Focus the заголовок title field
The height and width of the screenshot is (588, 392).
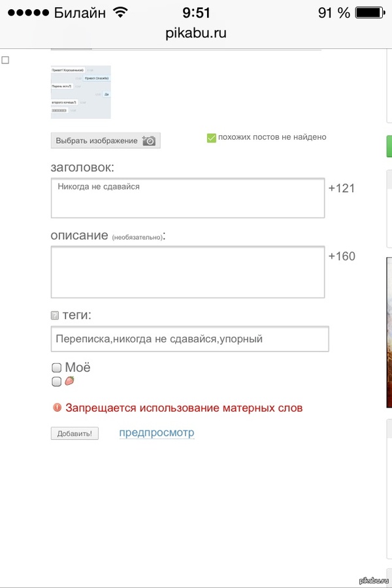click(x=188, y=198)
